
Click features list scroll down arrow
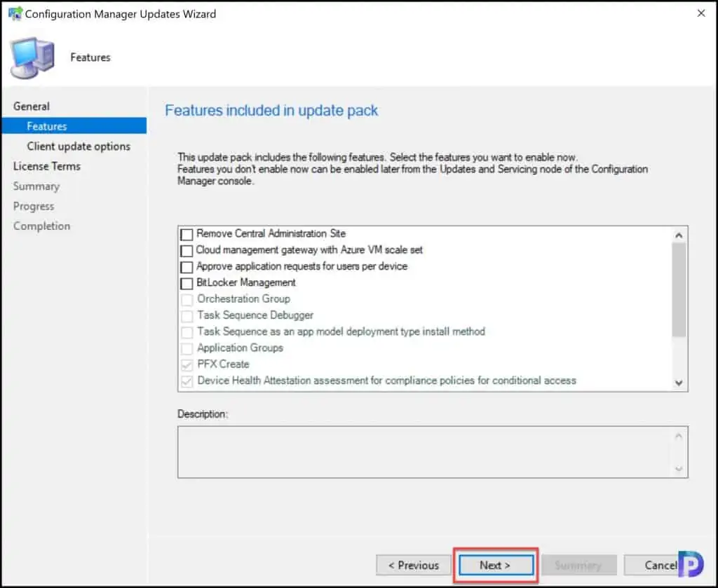click(679, 383)
